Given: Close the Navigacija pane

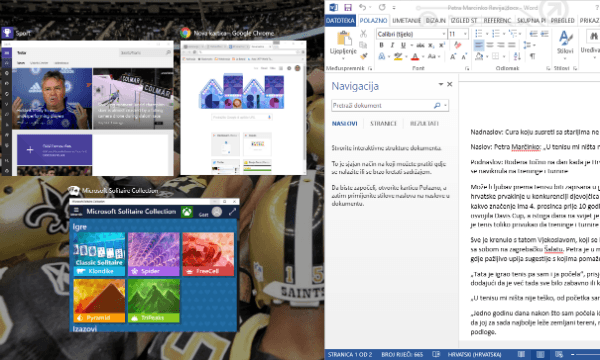Looking at the screenshot, I should (450, 84).
